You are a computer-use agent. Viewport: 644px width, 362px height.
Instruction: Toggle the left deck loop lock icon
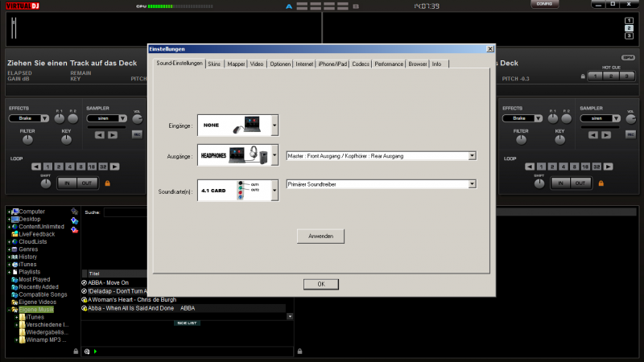pyautogui.click(x=108, y=183)
